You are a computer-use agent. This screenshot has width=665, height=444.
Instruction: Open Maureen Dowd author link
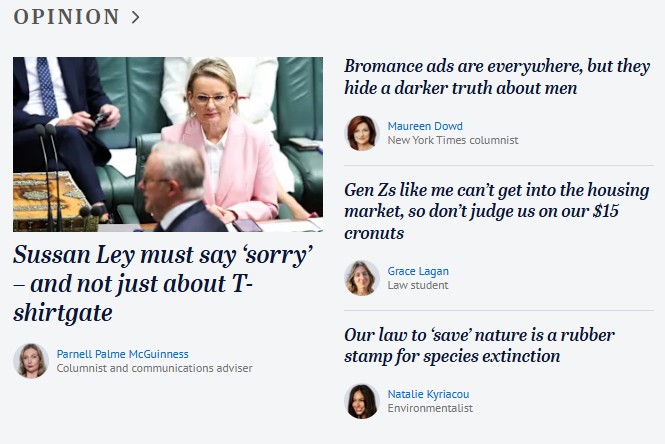[x=425, y=126]
